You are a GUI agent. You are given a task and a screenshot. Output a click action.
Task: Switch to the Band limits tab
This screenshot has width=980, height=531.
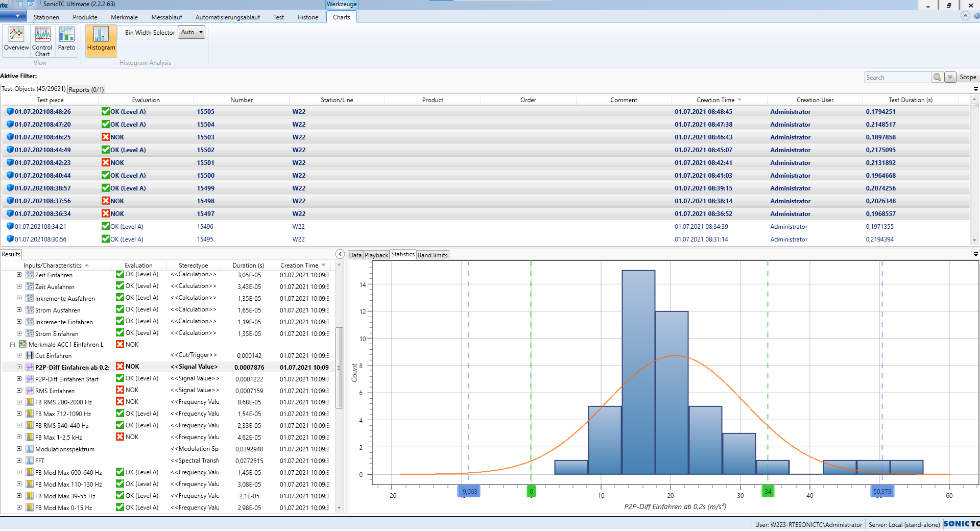click(x=433, y=255)
